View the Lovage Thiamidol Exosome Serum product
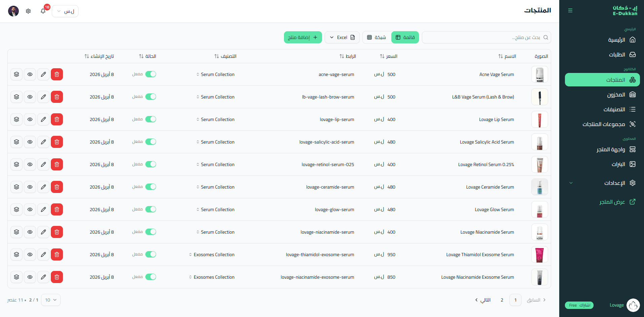 click(30, 254)
